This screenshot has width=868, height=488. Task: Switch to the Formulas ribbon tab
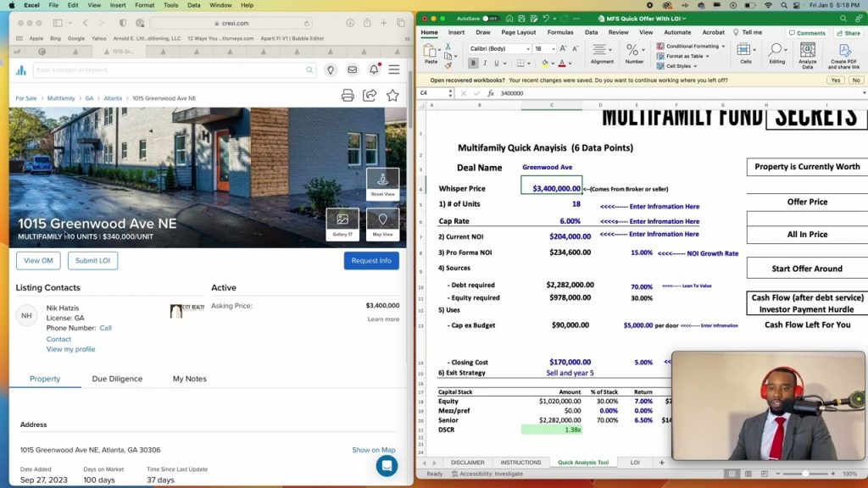(x=559, y=32)
